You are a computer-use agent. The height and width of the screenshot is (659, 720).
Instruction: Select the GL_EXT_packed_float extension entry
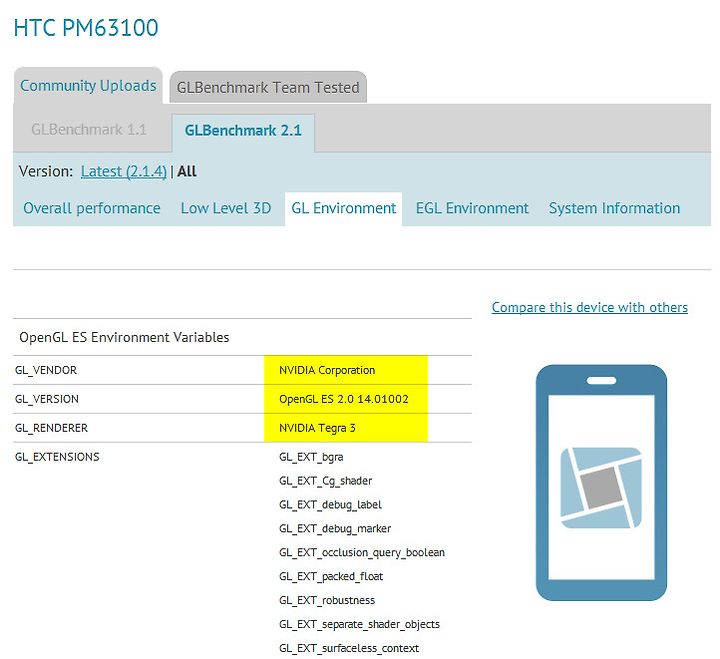pos(331,577)
